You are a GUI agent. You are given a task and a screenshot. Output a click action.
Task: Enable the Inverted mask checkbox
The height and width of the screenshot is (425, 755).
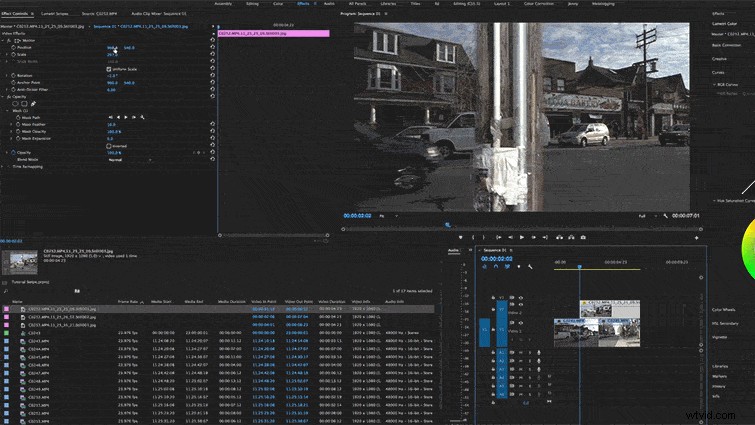(x=108, y=145)
